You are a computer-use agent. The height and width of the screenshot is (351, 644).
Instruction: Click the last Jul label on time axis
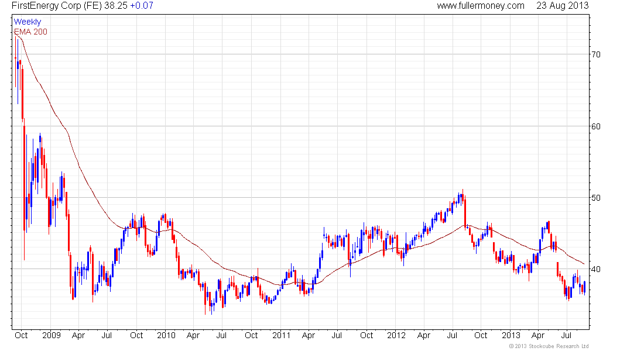click(x=566, y=335)
